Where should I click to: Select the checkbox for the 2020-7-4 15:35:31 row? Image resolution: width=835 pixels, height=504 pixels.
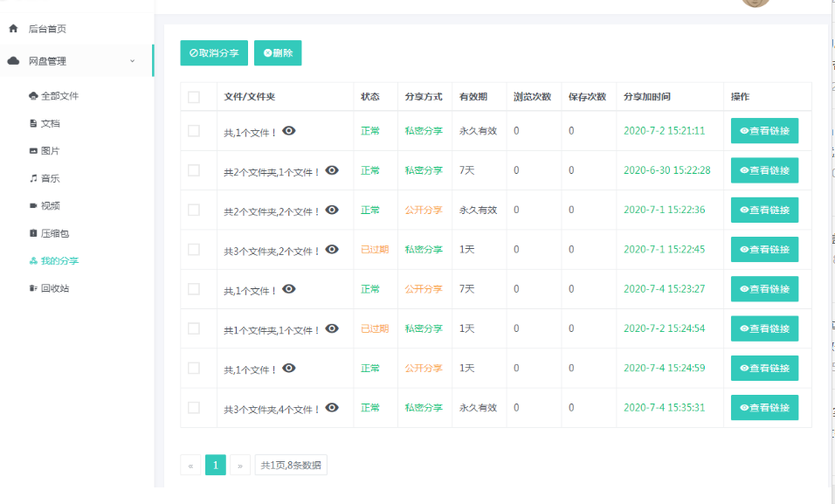coord(194,408)
